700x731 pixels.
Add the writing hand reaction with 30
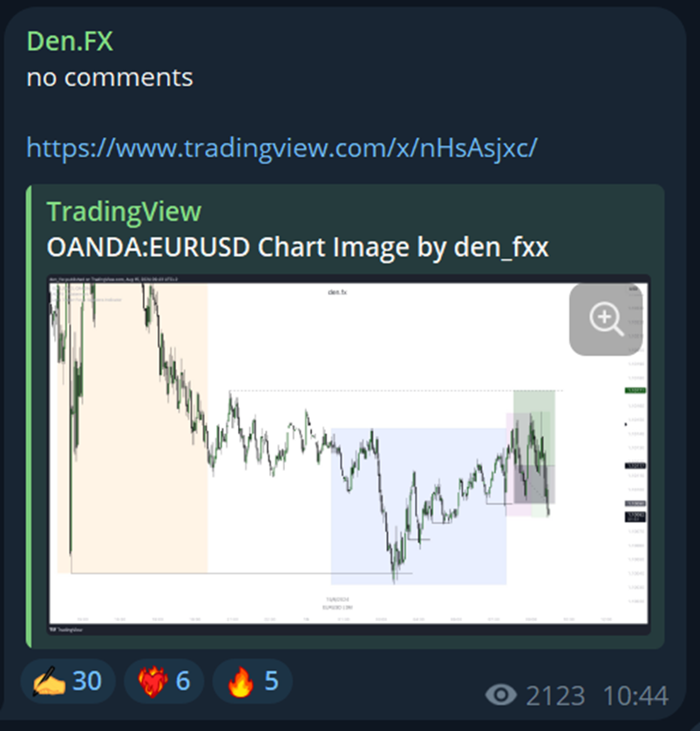pyautogui.click(x=68, y=681)
